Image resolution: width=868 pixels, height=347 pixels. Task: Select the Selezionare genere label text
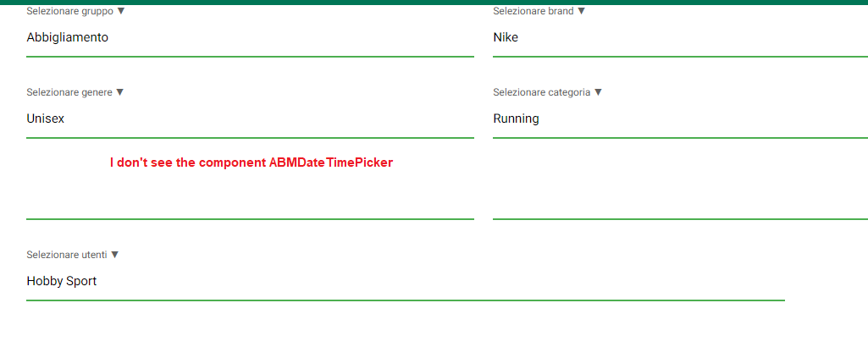tap(69, 92)
